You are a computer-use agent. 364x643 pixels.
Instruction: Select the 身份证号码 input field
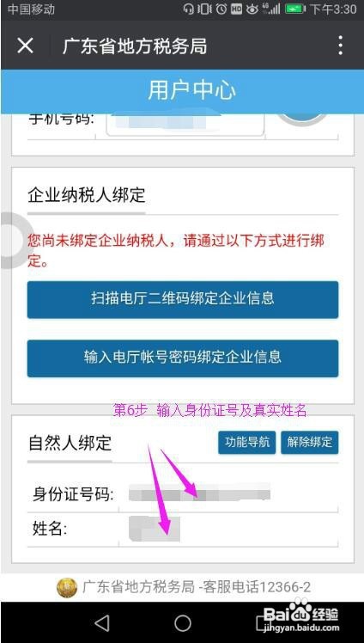pyautogui.click(x=228, y=494)
